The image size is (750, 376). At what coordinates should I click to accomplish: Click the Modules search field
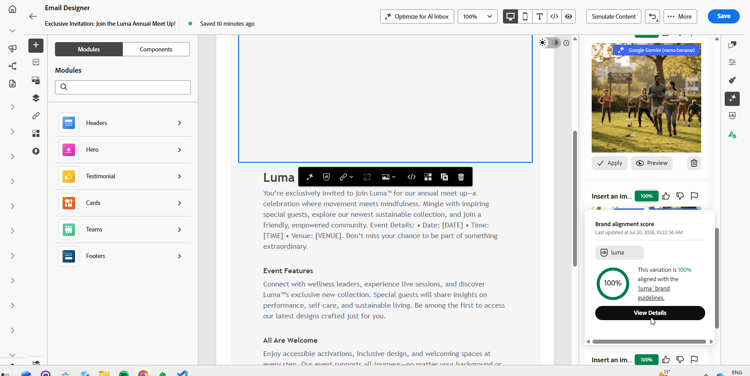(x=123, y=87)
